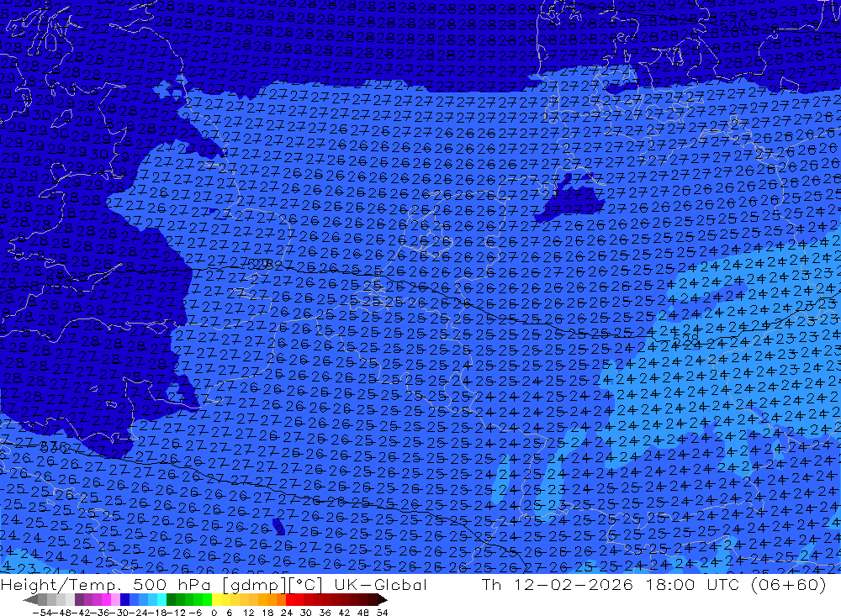Image resolution: width=841 pixels, height=616 pixels.
Task: Click the 'UK-Global' model label
Action: point(380,584)
